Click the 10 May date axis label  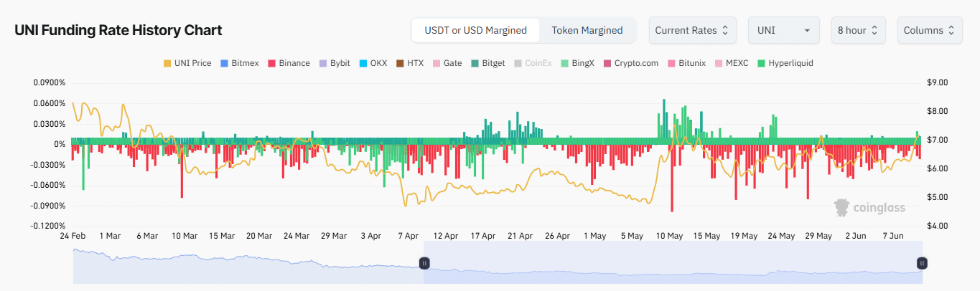pos(670,235)
